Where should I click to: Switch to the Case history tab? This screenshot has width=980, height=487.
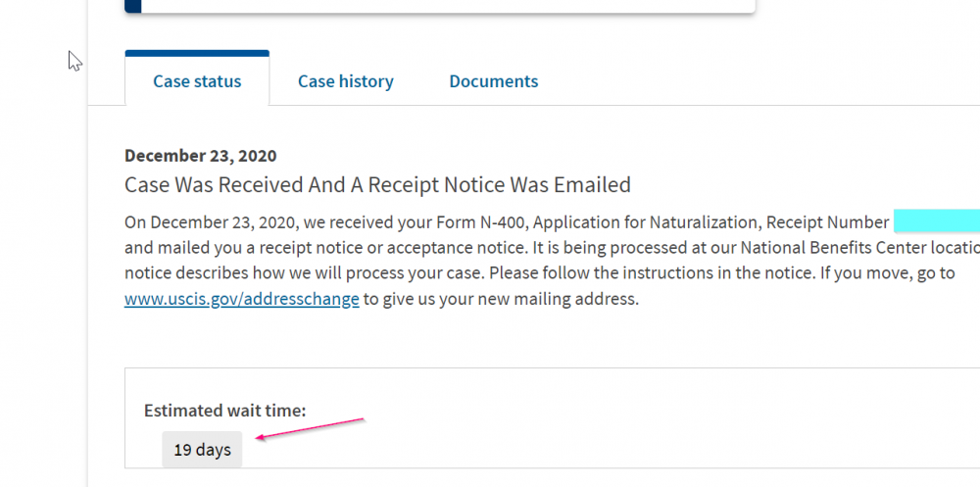click(346, 81)
